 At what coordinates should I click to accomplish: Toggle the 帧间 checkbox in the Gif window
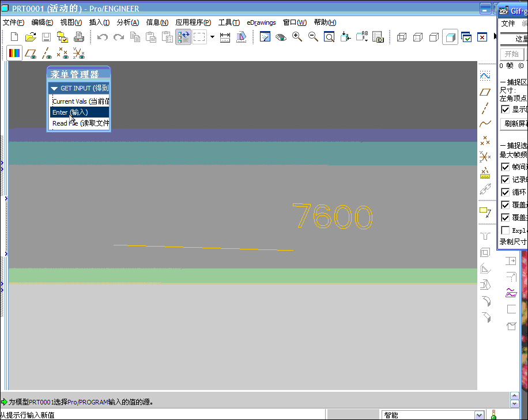(505, 167)
